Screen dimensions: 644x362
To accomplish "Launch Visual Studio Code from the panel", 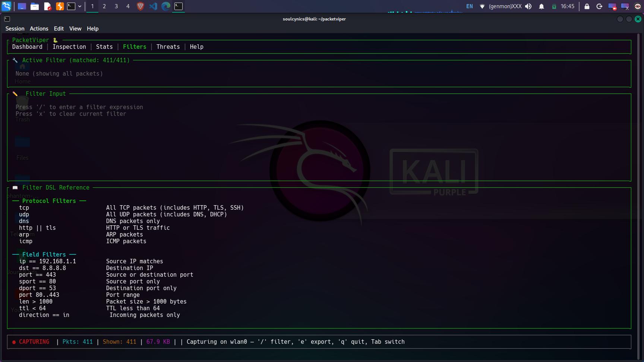I will click(x=153, y=6).
